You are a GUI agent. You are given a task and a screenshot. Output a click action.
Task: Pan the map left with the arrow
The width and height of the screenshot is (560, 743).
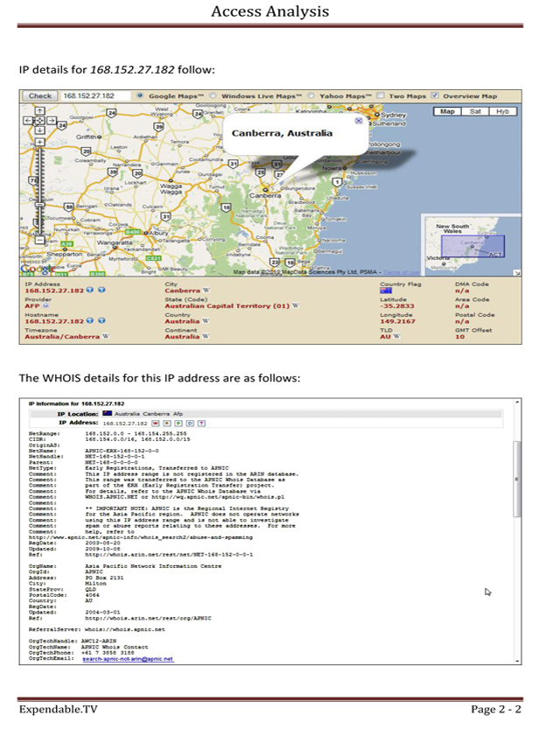tap(29, 121)
